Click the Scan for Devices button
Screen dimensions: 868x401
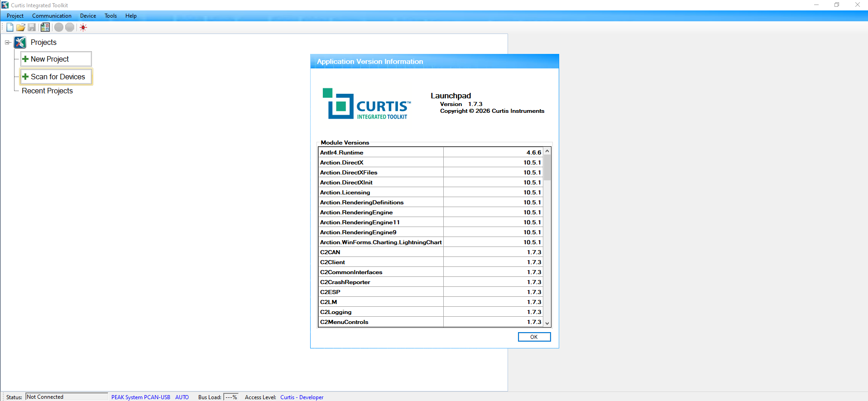pos(56,77)
